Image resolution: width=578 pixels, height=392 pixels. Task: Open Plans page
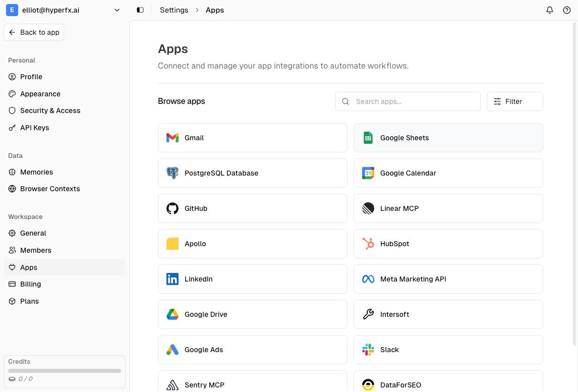pyautogui.click(x=65, y=301)
